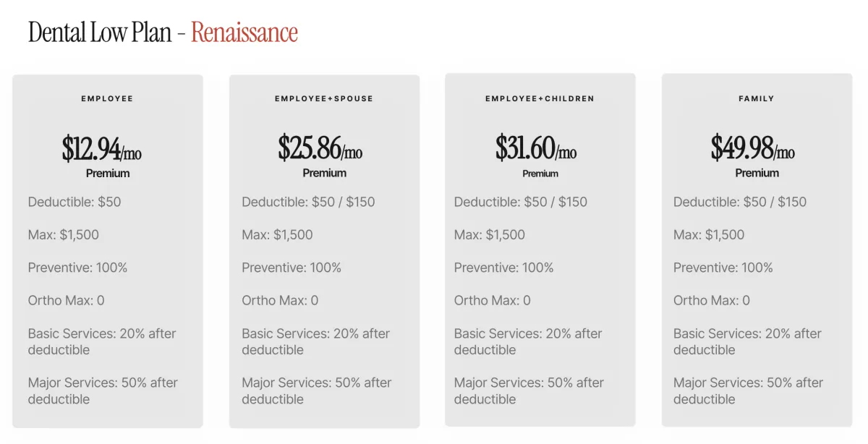Click Basic Services text in Employee card

point(102,341)
